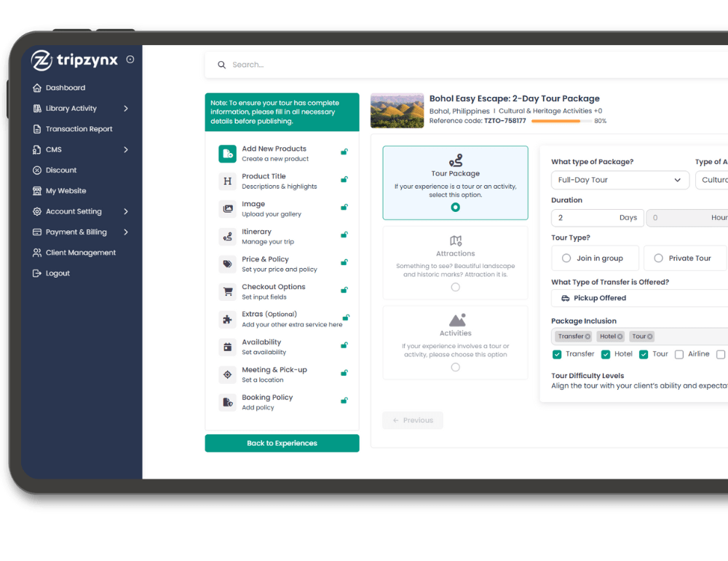Image resolution: width=728 pixels, height=561 pixels.
Task: Click the Duration Days input field
Action: pyautogui.click(x=598, y=218)
